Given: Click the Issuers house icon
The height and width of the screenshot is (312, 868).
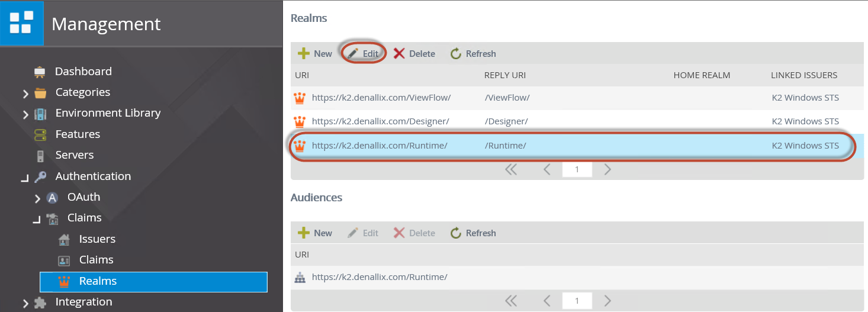Looking at the screenshot, I should [x=64, y=240].
